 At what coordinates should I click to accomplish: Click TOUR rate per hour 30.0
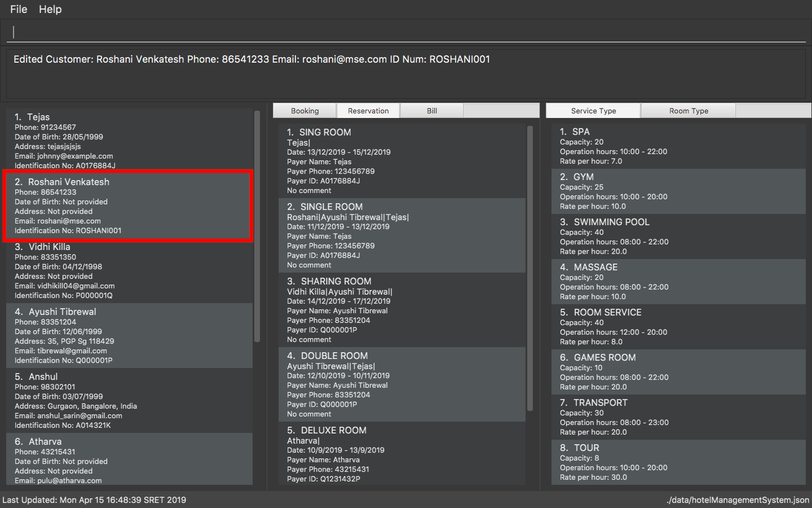pos(593,478)
